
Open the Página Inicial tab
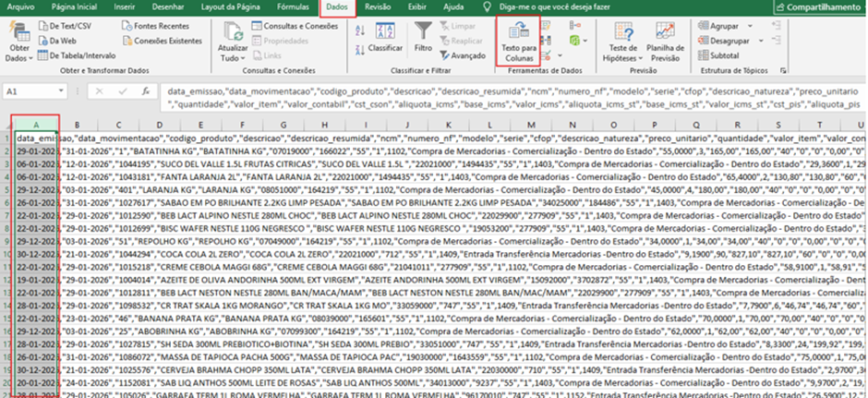[x=74, y=7]
